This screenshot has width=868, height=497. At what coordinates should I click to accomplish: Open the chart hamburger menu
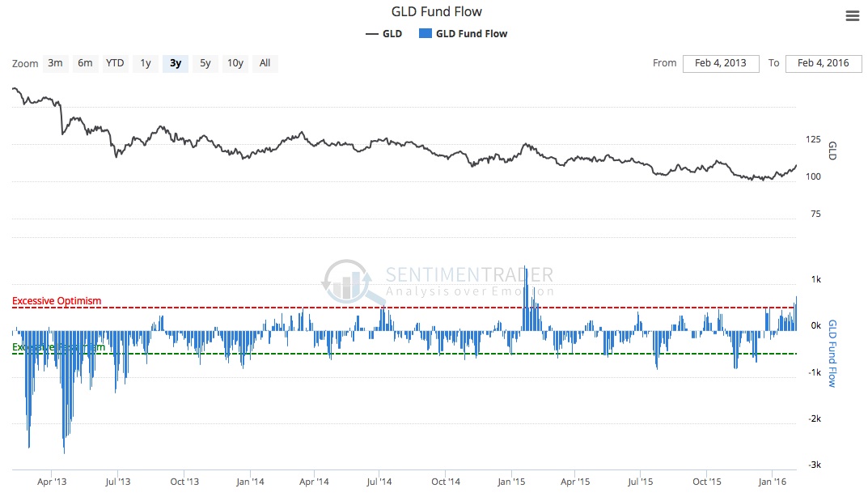pos(852,16)
